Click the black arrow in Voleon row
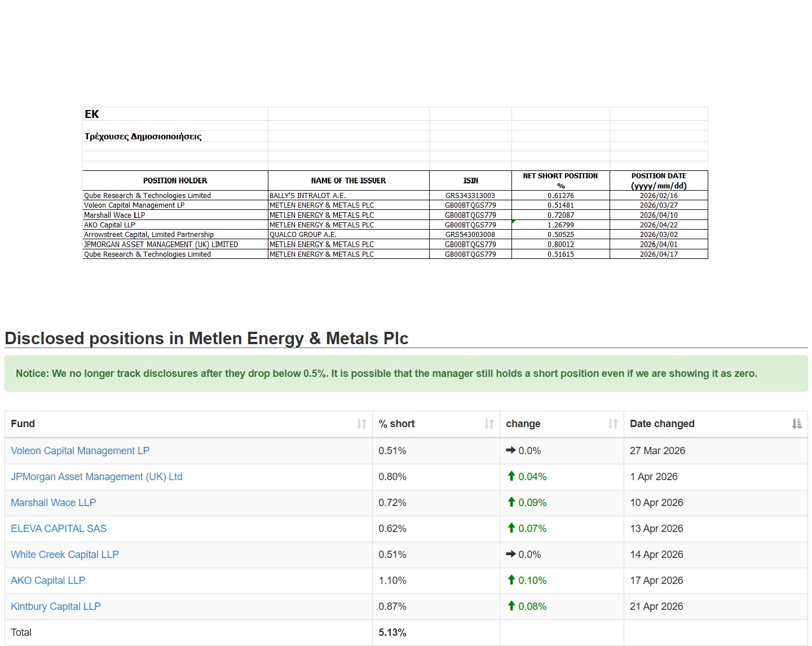812x646 pixels. click(x=511, y=450)
